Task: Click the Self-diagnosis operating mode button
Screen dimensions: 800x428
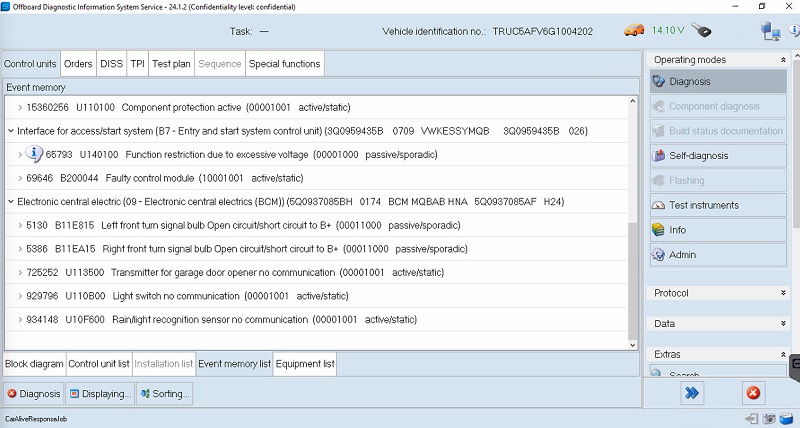Action: [x=718, y=156]
